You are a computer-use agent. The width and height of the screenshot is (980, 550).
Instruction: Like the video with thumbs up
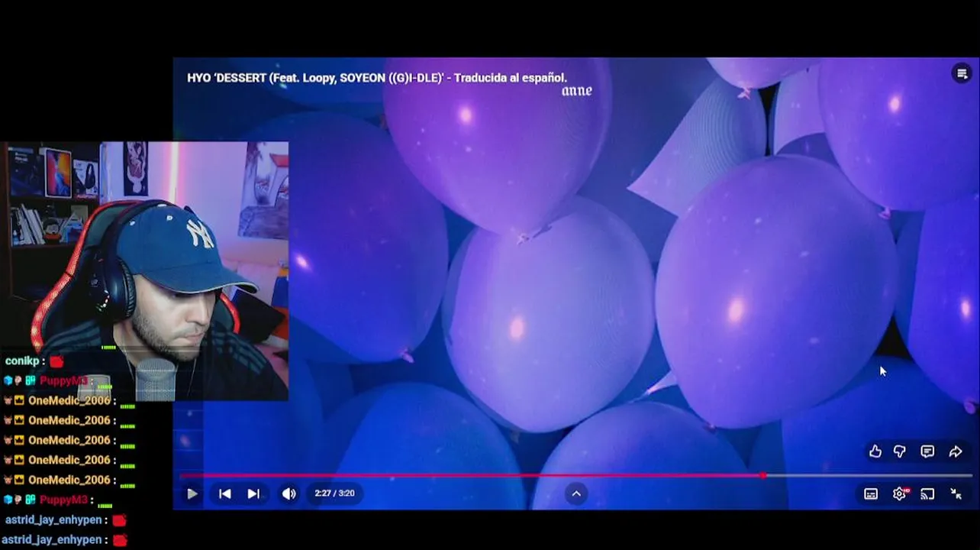[x=875, y=451]
